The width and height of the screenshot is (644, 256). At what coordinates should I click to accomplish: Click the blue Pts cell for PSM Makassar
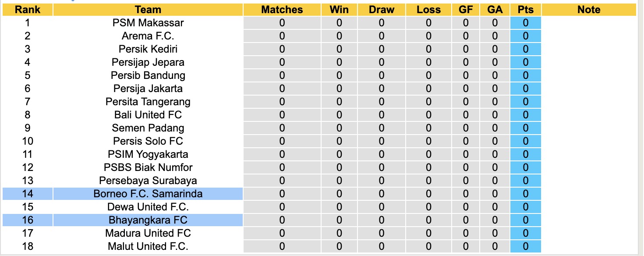pos(525,23)
